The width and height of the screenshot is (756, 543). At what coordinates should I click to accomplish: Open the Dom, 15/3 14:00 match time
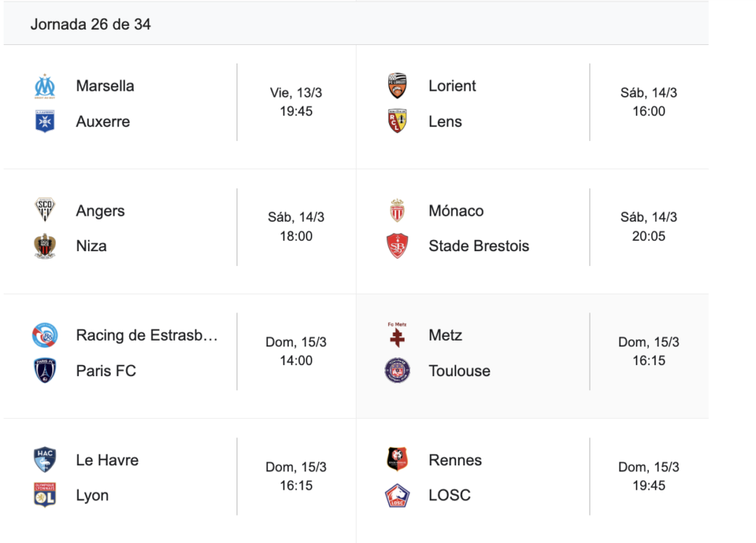coord(296,352)
